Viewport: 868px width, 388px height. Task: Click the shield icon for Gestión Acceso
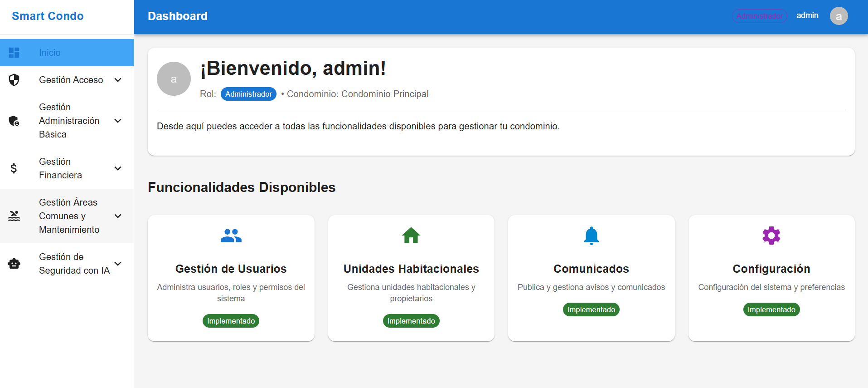tap(14, 80)
